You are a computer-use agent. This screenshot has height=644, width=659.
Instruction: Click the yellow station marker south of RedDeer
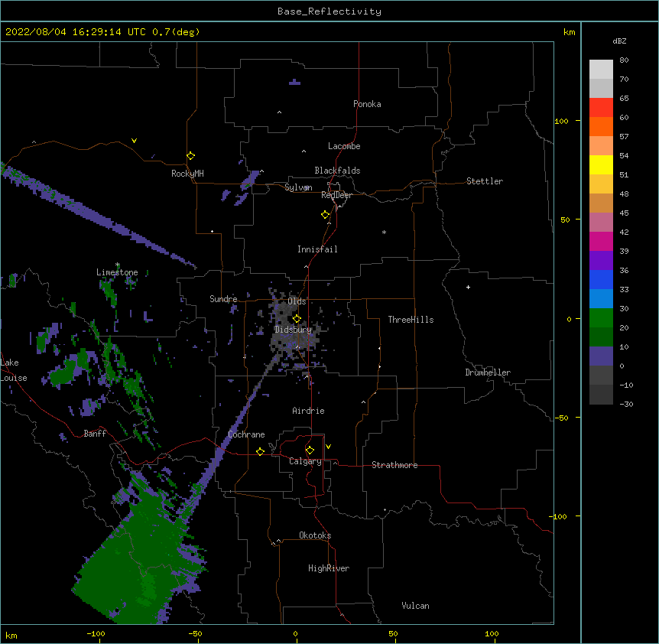pos(326,215)
